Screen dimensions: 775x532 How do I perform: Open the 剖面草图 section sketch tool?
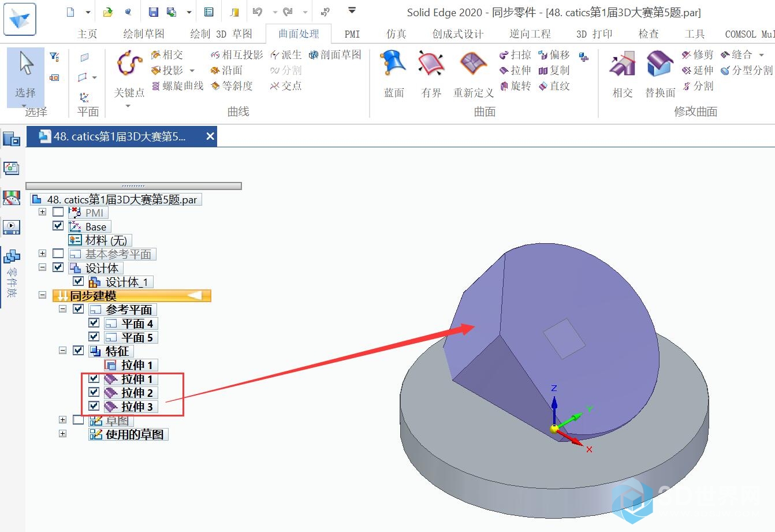335,55
